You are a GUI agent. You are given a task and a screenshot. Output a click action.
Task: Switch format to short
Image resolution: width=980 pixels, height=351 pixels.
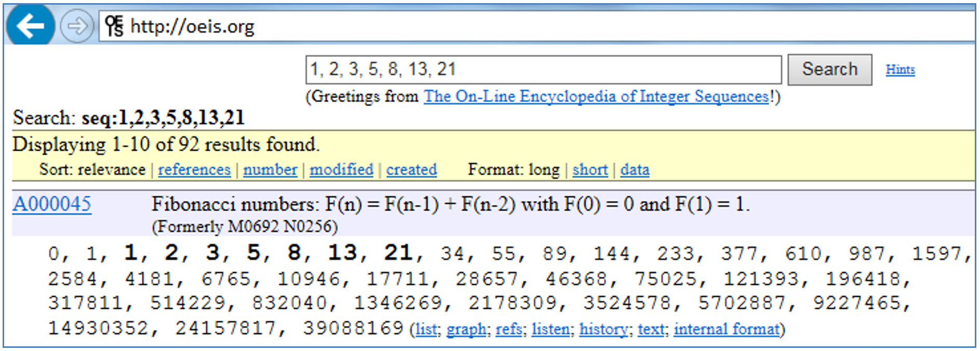(590, 170)
